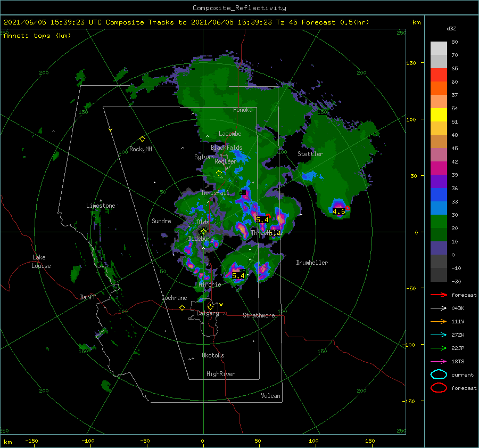
Task: Click the yellow diamond marker above Calgary
Action: pyautogui.click(x=210, y=307)
